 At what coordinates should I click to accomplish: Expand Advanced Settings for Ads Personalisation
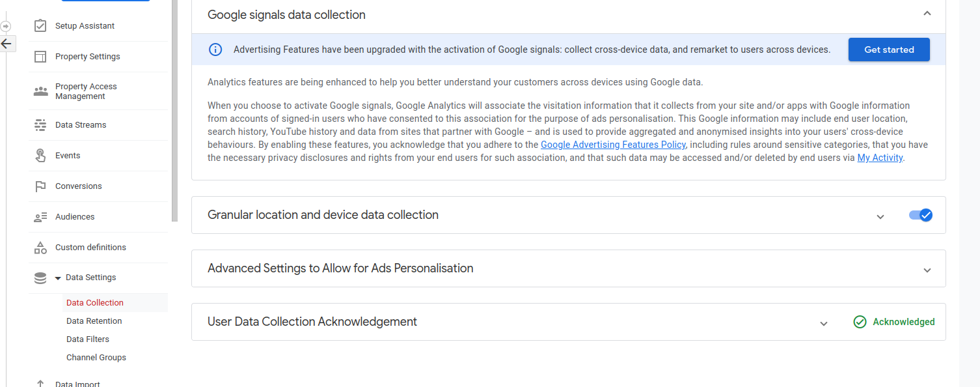tap(927, 270)
